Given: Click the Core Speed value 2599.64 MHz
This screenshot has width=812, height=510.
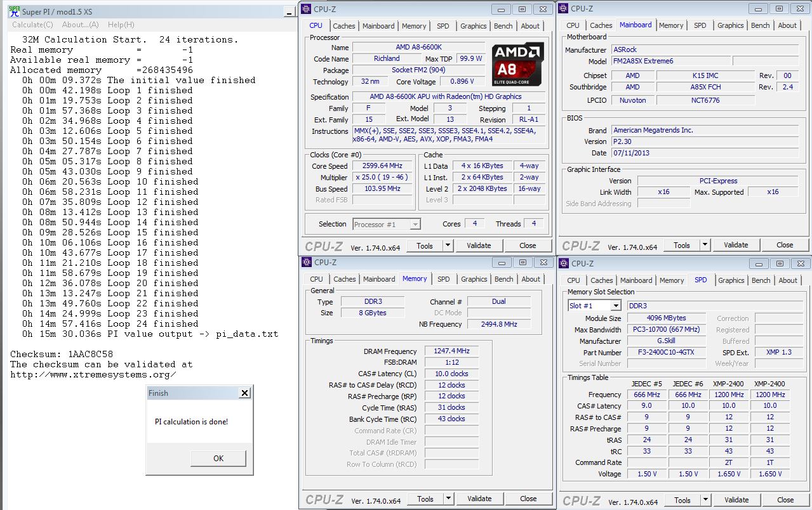Looking at the screenshot, I should [383, 166].
